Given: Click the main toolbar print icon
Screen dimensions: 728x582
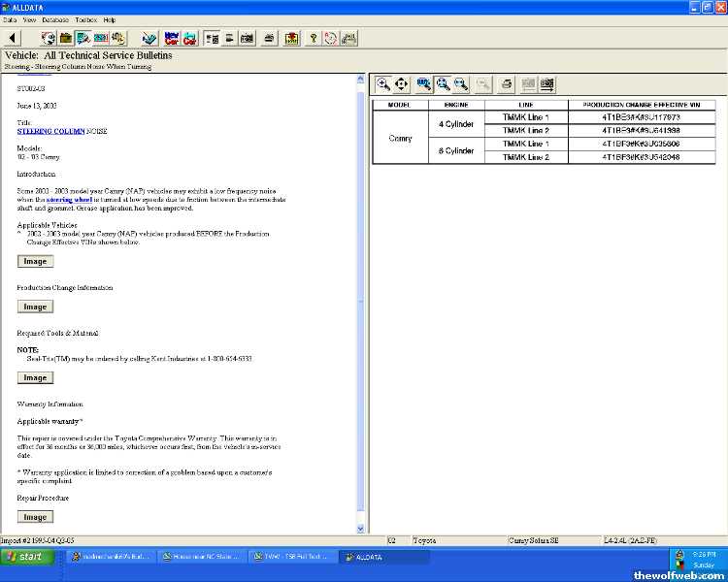Looking at the screenshot, I should coord(269,38).
